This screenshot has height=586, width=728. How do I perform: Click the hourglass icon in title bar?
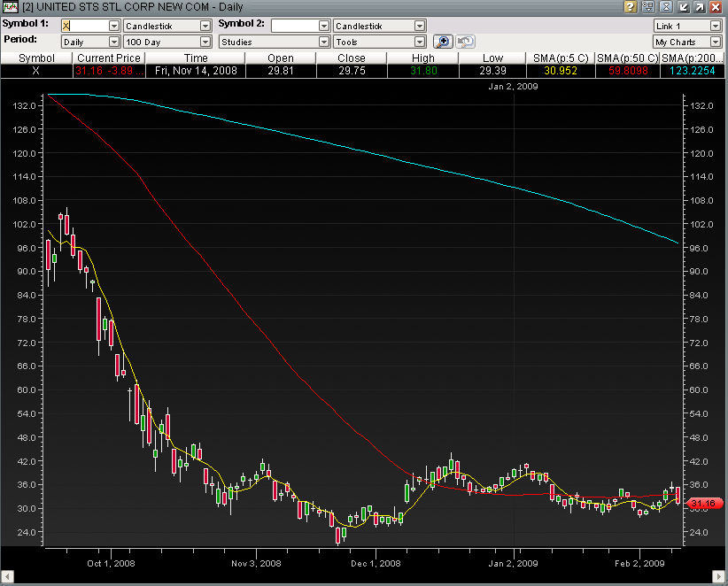665,7
